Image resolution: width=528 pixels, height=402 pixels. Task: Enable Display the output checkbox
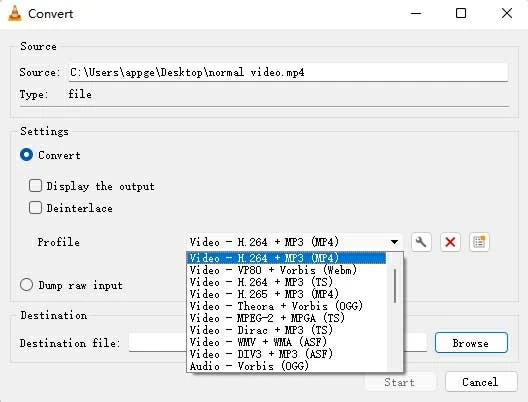point(35,186)
